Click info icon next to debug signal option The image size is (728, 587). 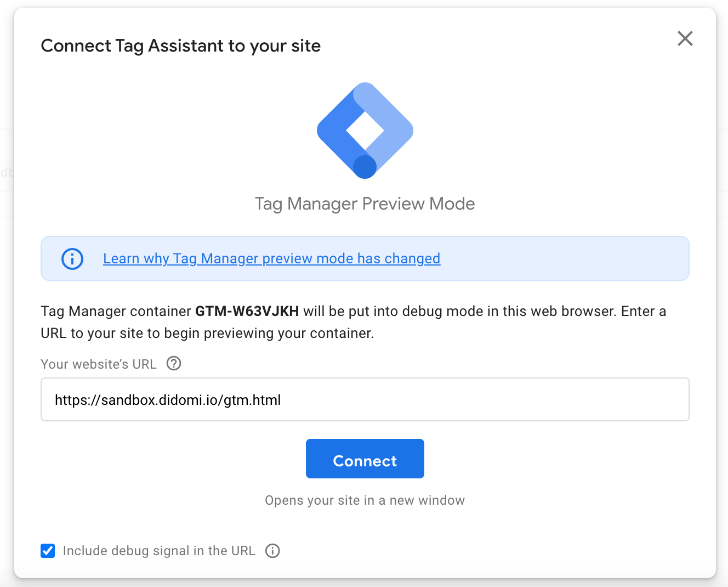(272, 551)
